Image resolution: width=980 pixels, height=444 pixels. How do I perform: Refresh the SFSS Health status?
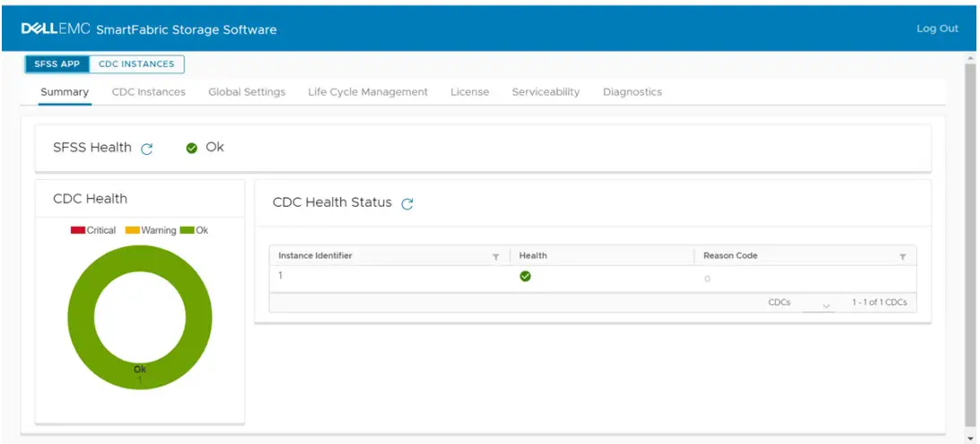pos(147,149)
